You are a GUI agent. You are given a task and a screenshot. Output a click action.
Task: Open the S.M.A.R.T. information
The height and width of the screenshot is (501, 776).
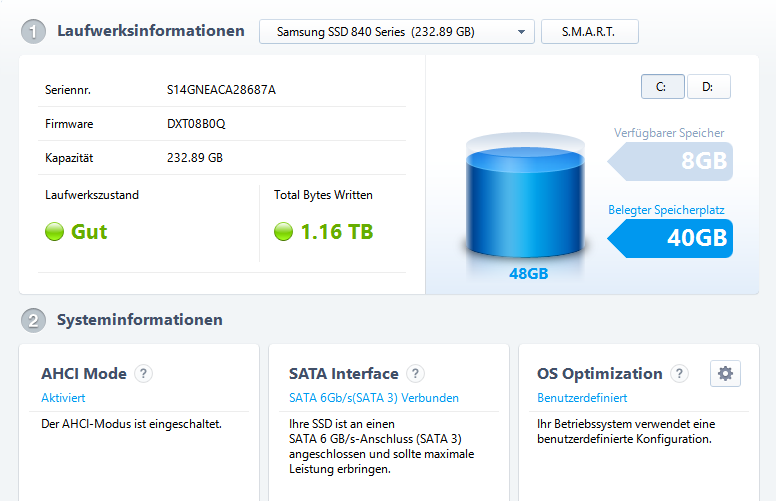point(589,32)
